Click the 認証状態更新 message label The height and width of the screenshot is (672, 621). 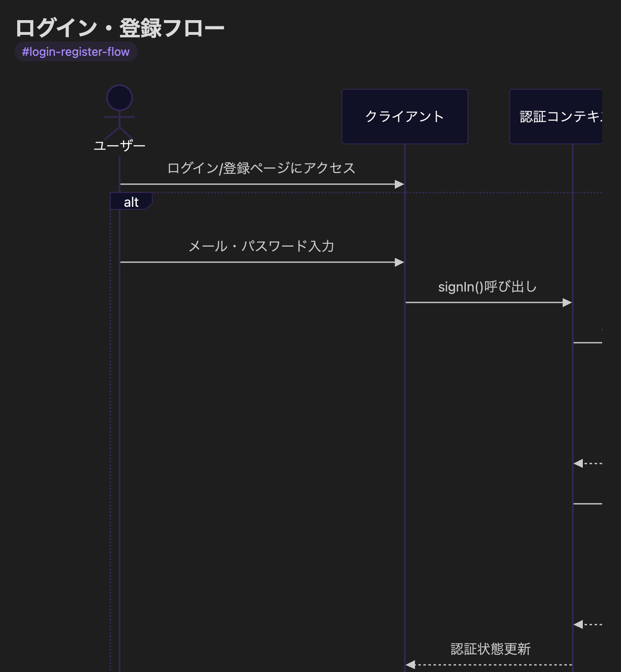(491, 649)
